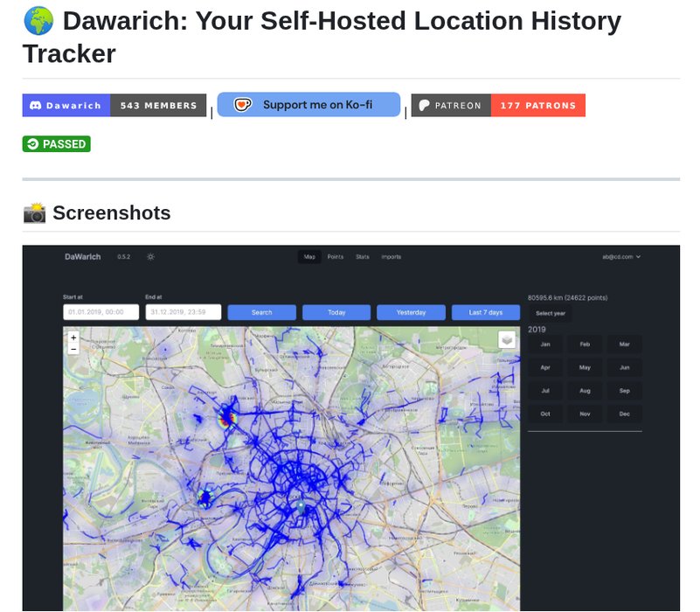Focus the Start at date field

coord(100,312)
